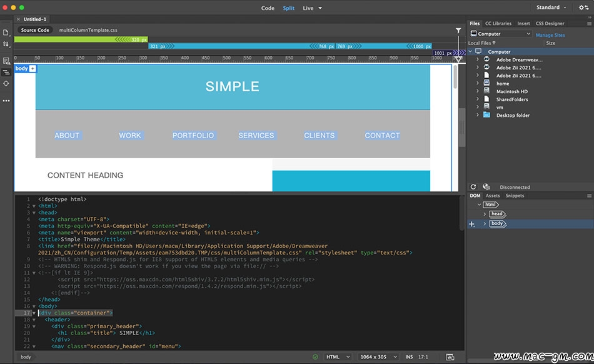This screenshot has height=364, width=594.
Task: Click the Manage Sites link
Action: (550, 35)
